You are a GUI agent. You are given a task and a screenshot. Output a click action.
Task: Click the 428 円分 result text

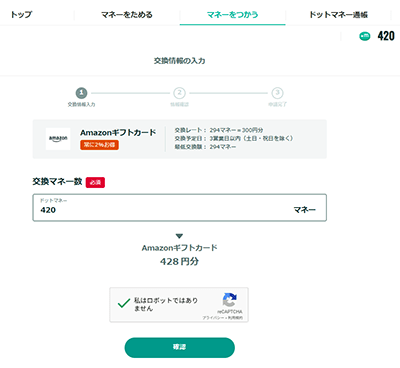179,261
